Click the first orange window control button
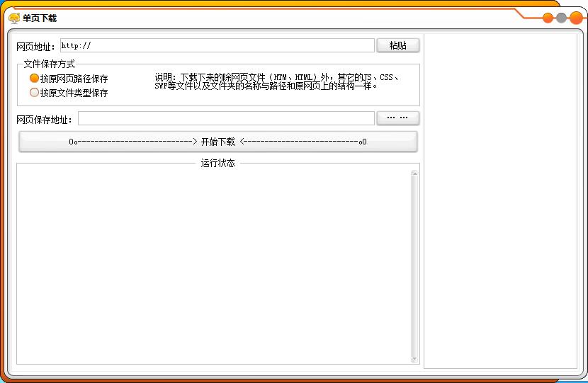 (548, 18)
